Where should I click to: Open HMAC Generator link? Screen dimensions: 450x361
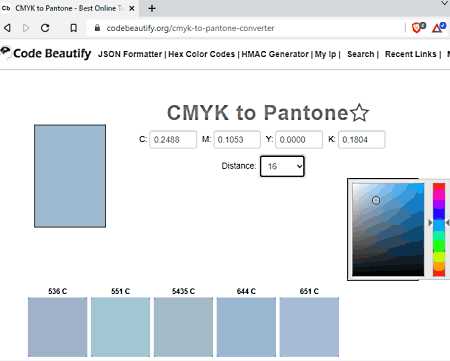tap(275, 54)
